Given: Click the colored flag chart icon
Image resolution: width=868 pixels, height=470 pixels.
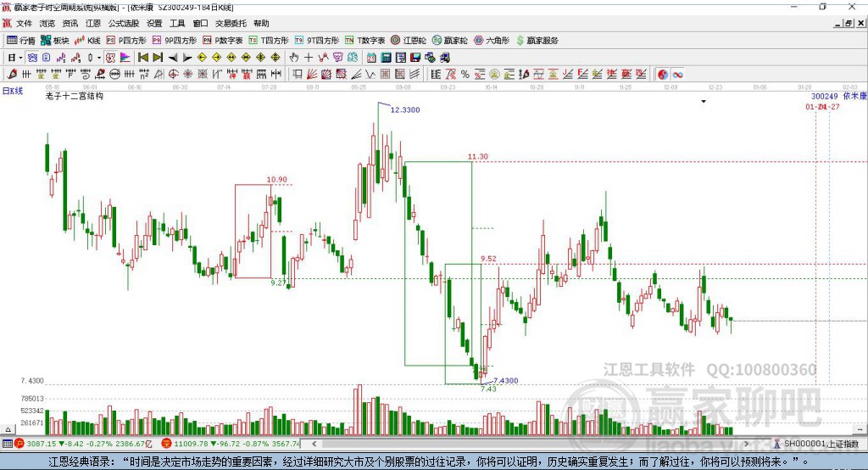Looking at the screenshot, I should (125, 58).
